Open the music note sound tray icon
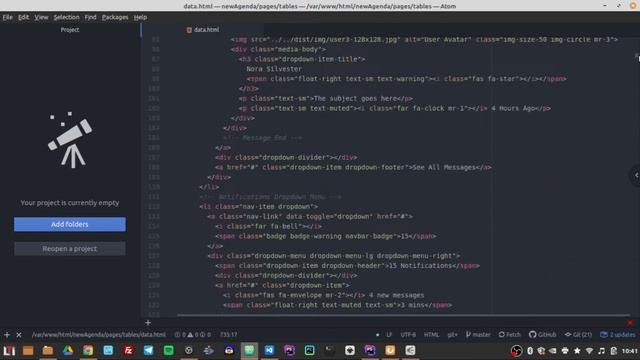Screen dimensions: 640x360 [601, 351]
